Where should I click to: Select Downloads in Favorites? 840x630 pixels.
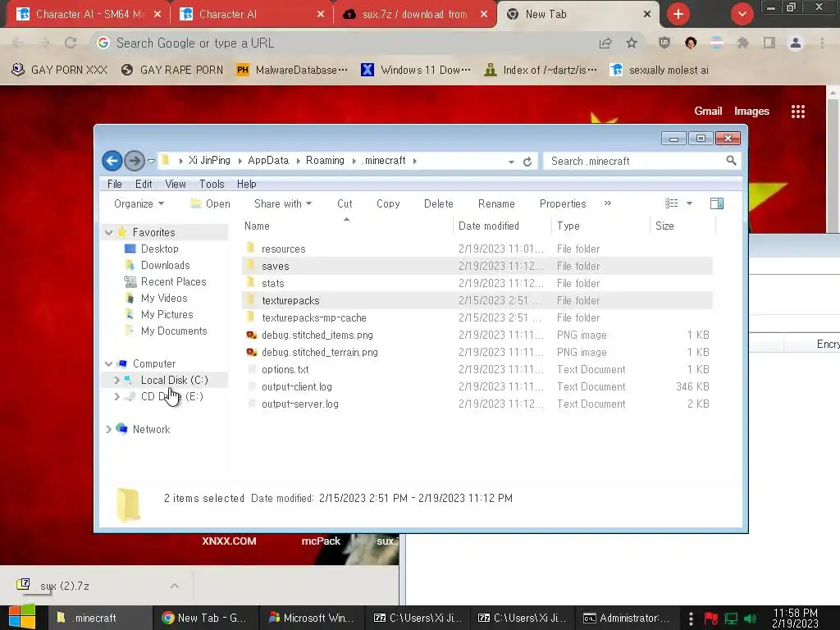(165, 265)
